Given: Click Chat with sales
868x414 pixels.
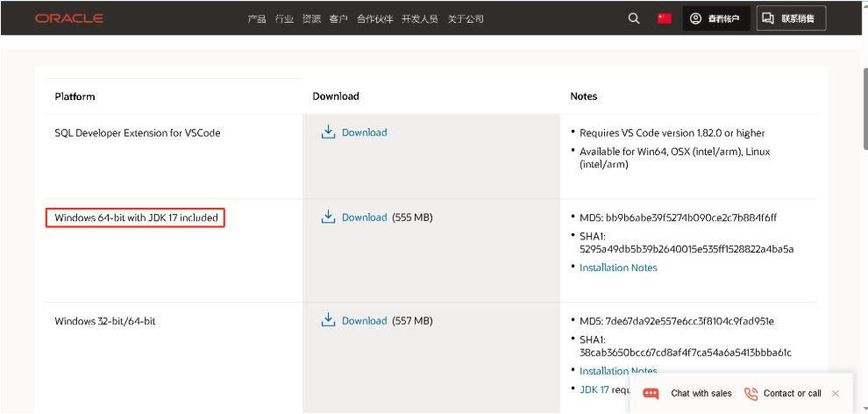Looking at the screenshot, I should pos(701,394).
